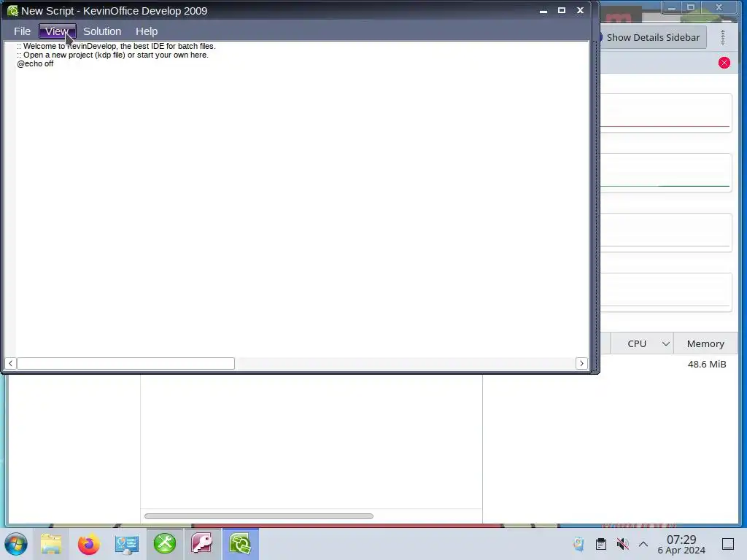
Task: Maximize the KevinOffice Develop window
Action: (x=562, y=10)
